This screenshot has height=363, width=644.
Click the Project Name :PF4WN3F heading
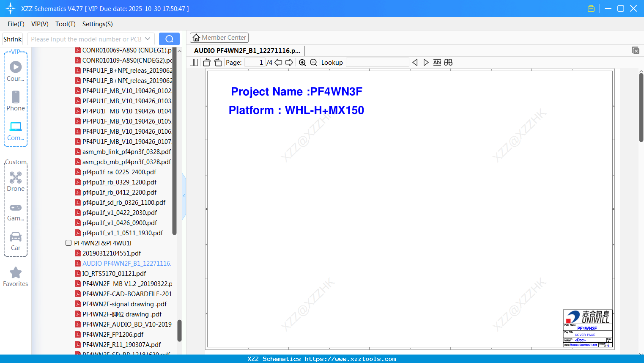(x=296, y=92)
